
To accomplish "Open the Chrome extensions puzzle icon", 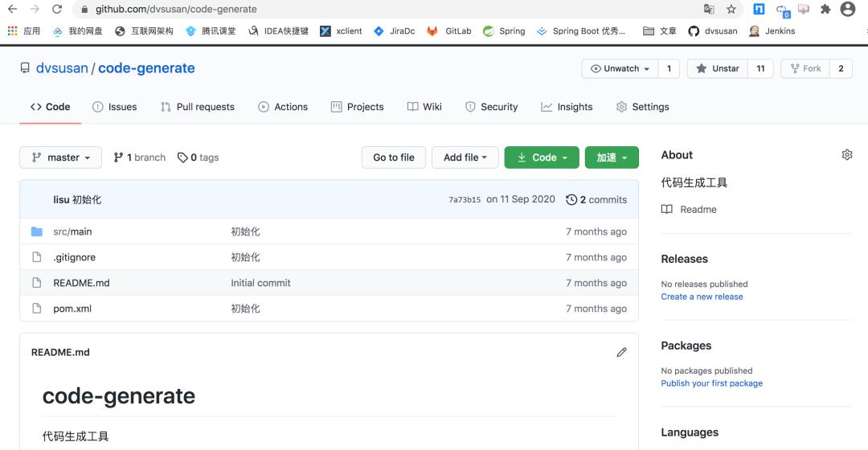I will [x=825, y=10].
